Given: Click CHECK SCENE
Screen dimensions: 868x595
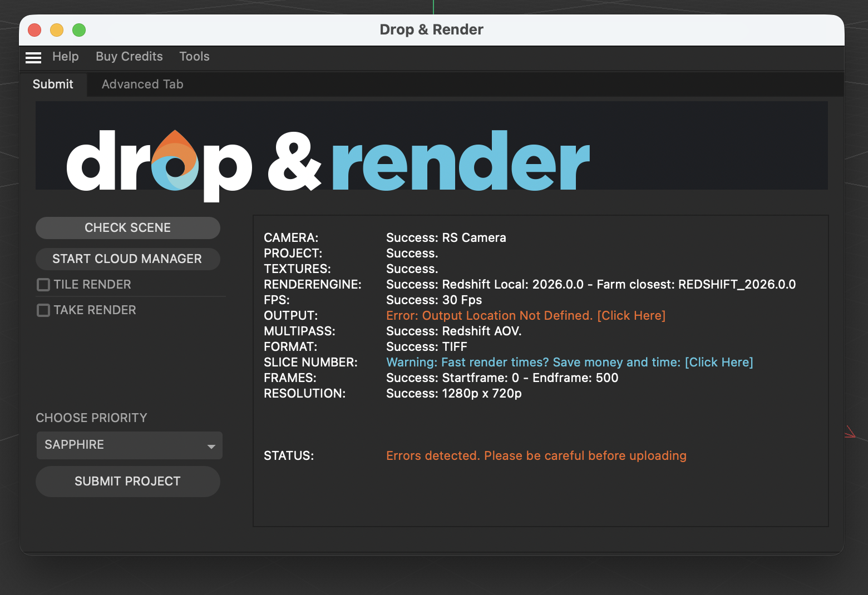Looking at the screenshot, I should pyautogui.click(x=127, y=227).
